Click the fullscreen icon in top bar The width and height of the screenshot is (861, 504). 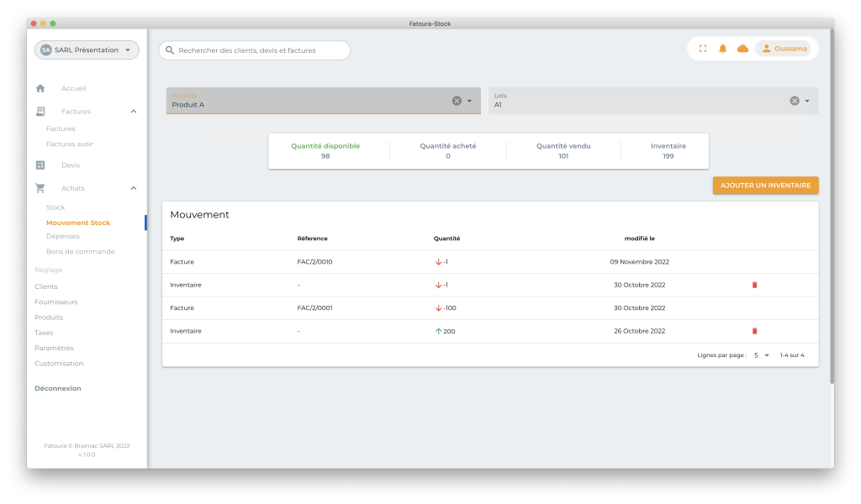coord(702,49)
